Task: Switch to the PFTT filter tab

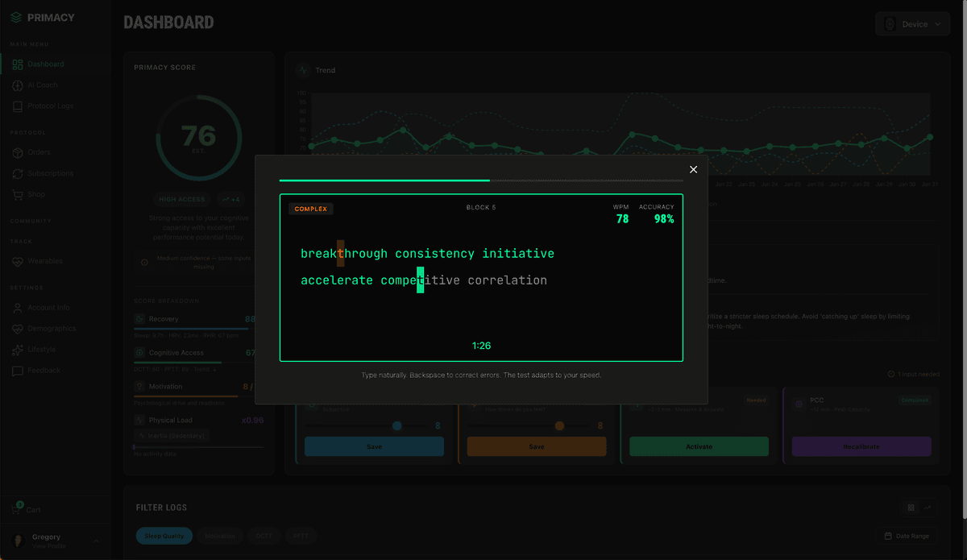Action: point(301,535)
